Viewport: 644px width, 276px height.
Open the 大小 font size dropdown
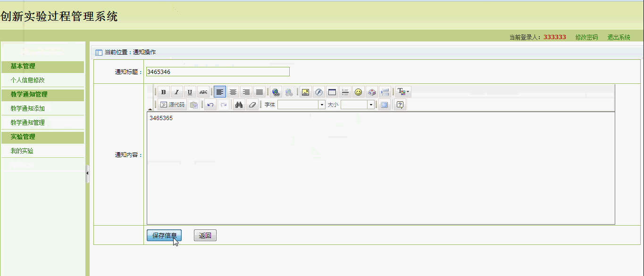[x=358, y=105]
